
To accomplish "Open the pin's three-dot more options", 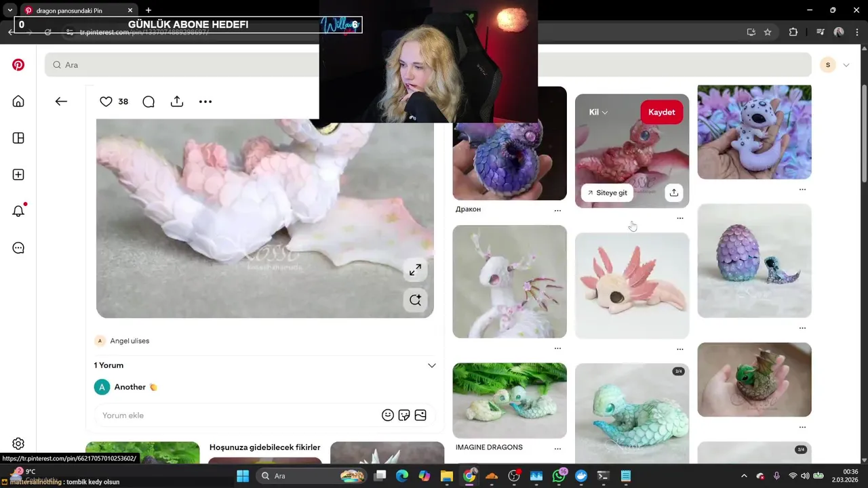I will [205, 102].
